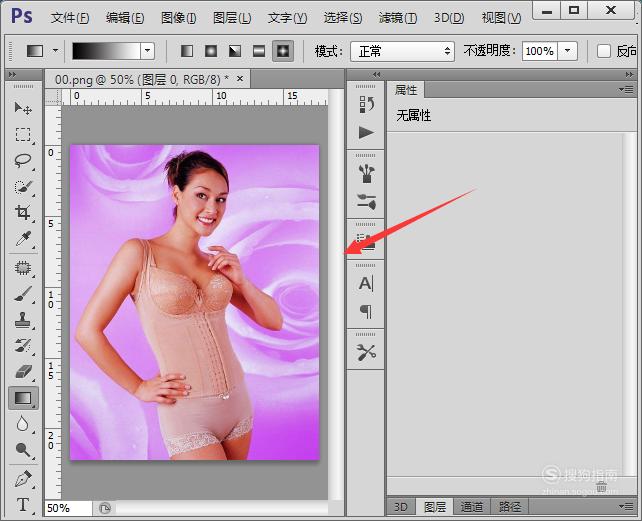
Task: Click the 50% zoom level field
Action: (68, 508)
